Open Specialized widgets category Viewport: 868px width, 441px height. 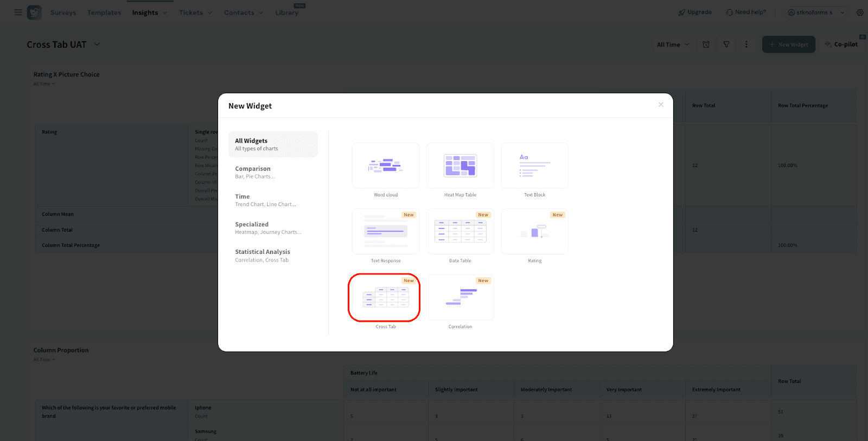point(273,228)
